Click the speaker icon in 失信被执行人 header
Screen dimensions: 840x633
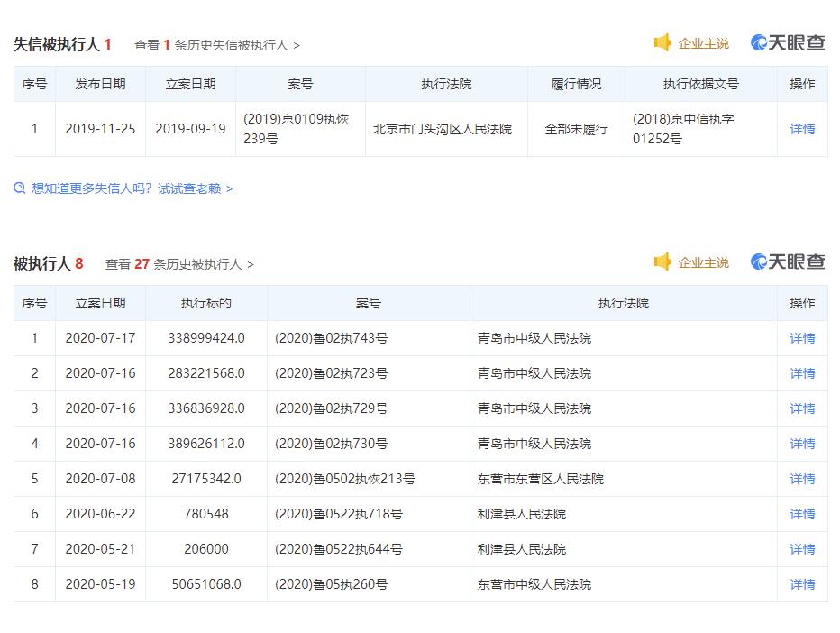(662, 43)
